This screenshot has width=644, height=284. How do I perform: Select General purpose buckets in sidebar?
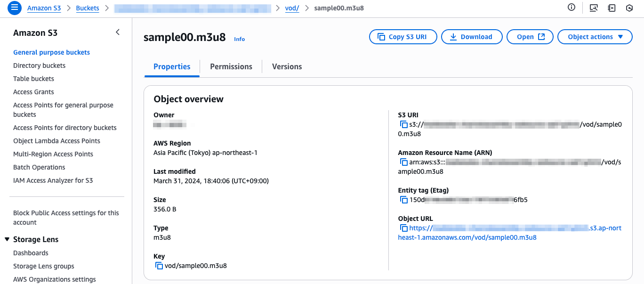point(51,52)
